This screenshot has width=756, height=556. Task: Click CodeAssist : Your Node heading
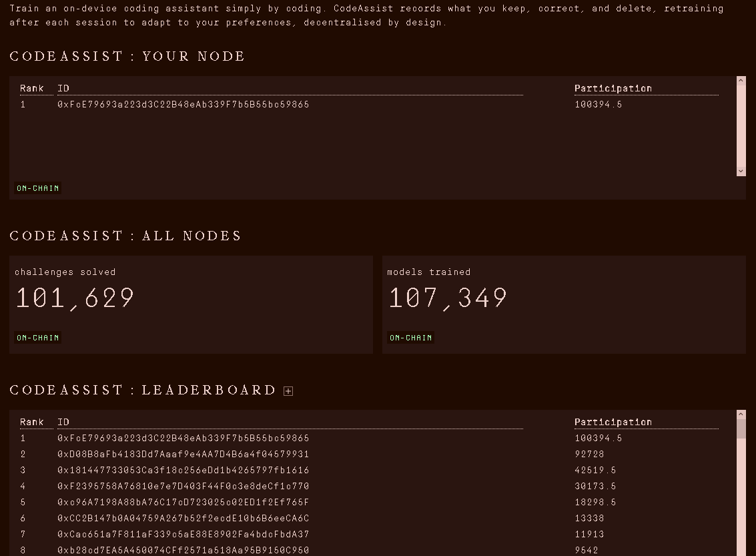pyautogui.click(x=127, y=56)
